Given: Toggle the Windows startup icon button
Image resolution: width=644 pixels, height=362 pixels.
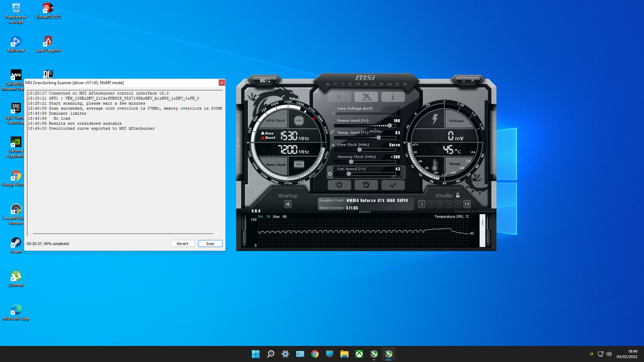Looking at the screenshot, I should tap(288, 204).
